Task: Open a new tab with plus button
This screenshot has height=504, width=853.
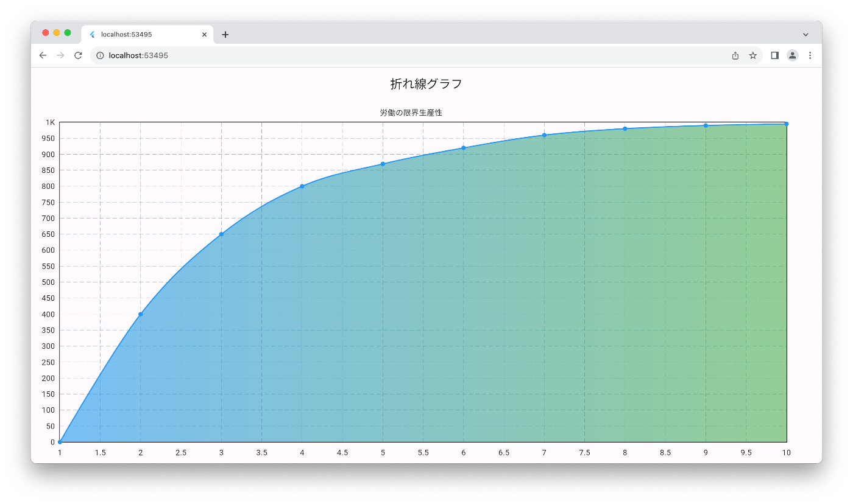Action: point(225,35)
